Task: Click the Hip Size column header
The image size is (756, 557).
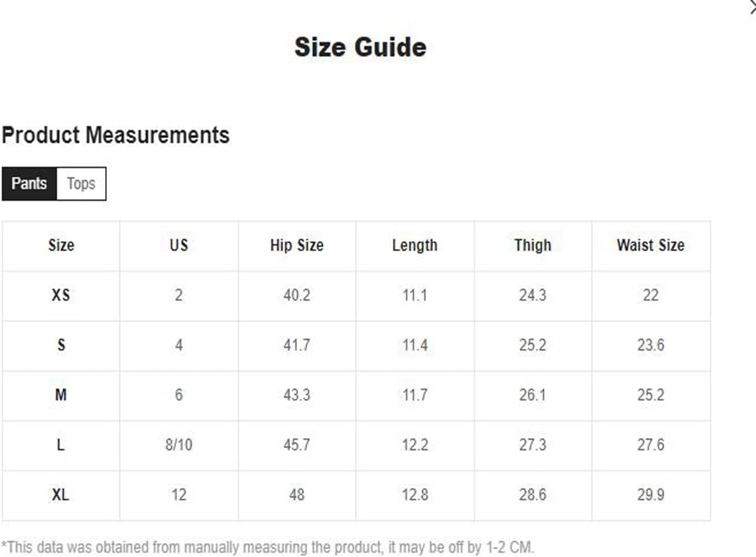Action: click(297, 245)
